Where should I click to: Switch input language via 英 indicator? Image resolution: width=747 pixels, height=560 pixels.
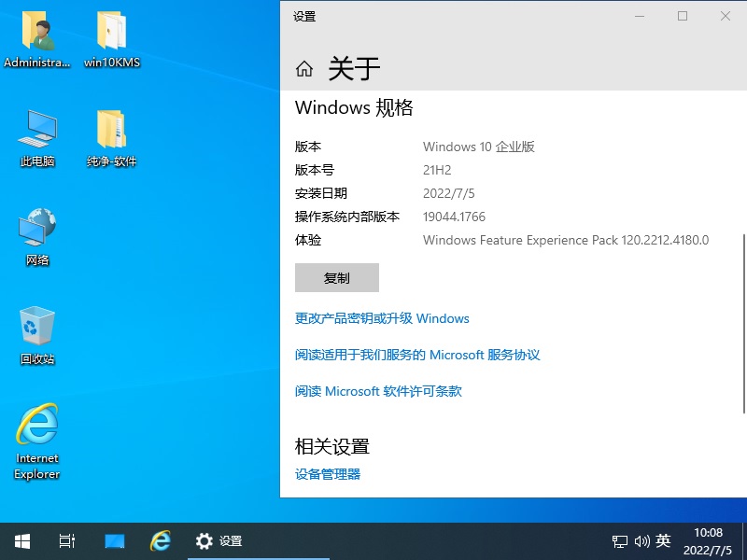coord(663,541)
